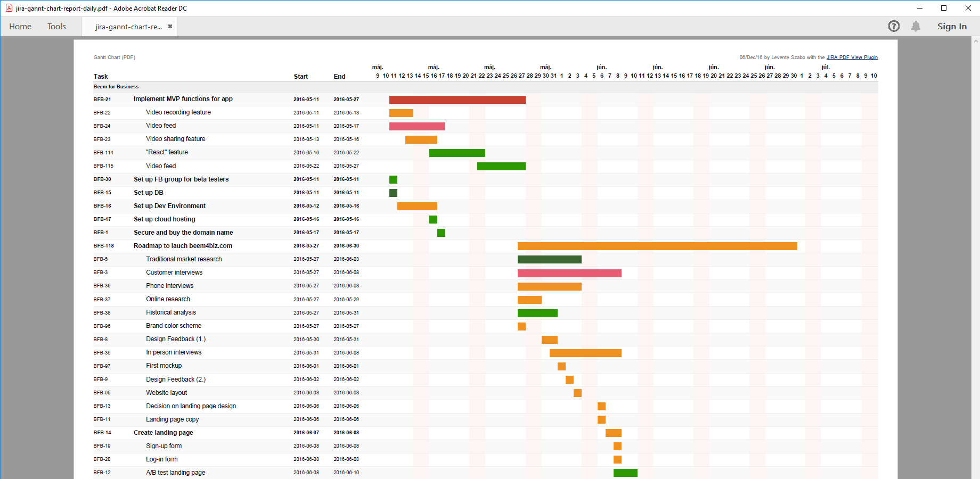
Task: Select the BFB-22 Video recording feature row
Action: (178, 112)
